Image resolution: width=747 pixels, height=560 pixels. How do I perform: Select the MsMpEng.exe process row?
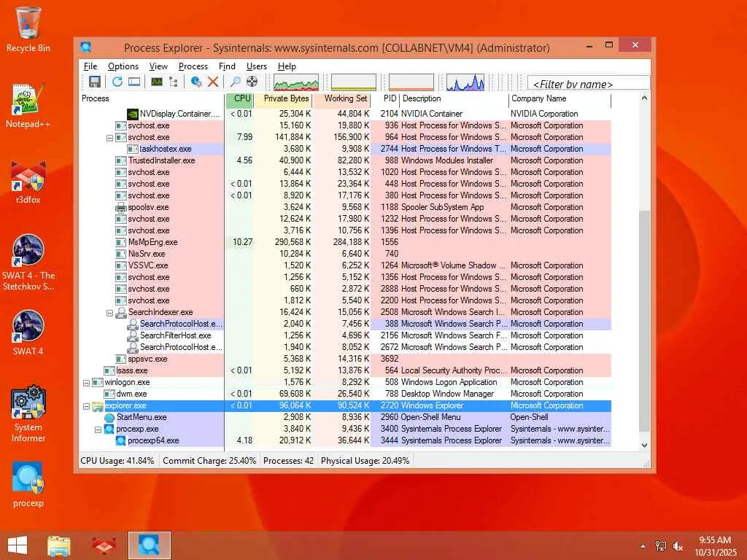click(x=345, y=242)
